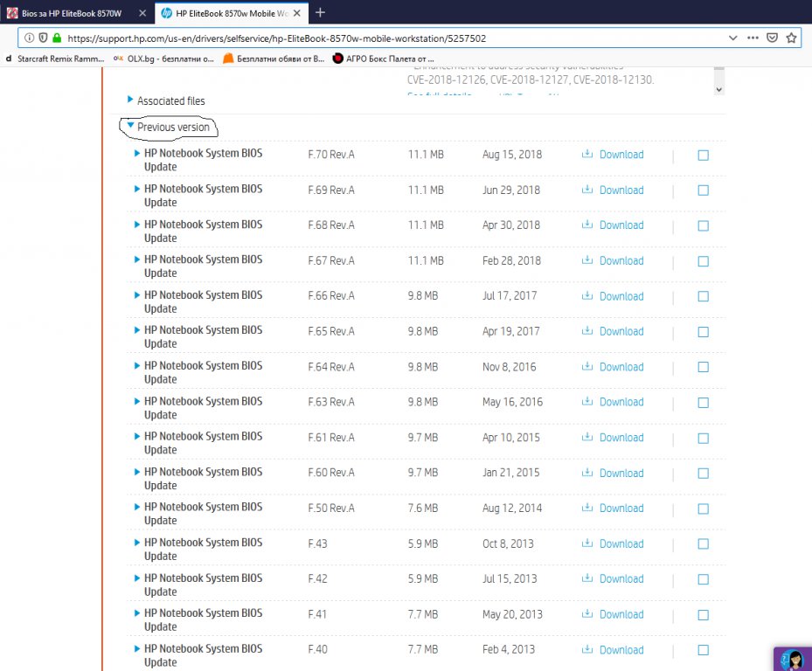Open the address bar history dropdown arrow

tap(732, 38)
